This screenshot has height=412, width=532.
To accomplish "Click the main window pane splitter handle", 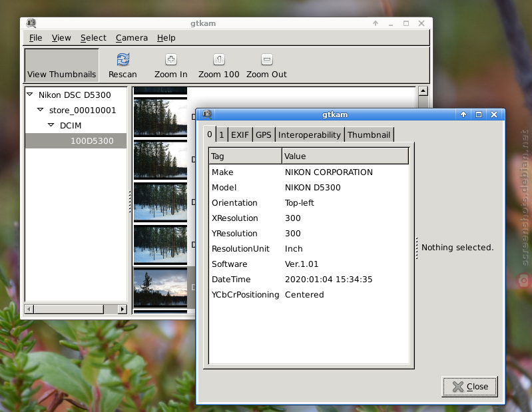I will 130,202.
